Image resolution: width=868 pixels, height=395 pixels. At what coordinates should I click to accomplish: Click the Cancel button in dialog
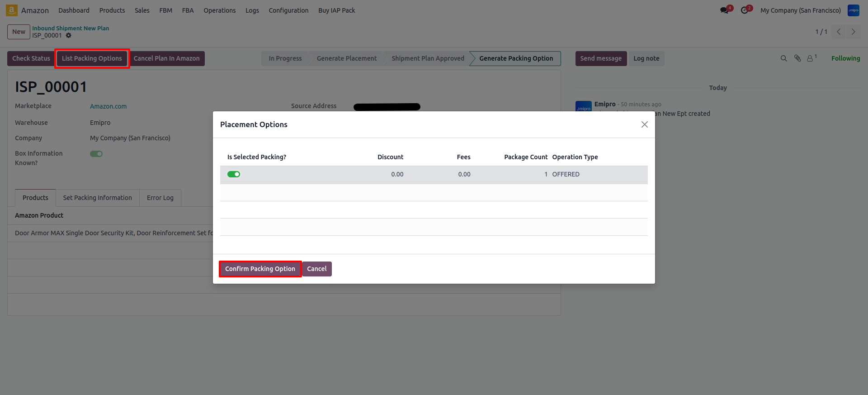316,269
